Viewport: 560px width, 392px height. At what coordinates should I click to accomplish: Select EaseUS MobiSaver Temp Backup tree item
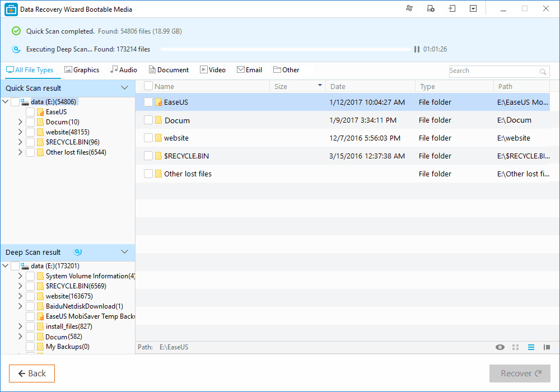coord(90,316)
